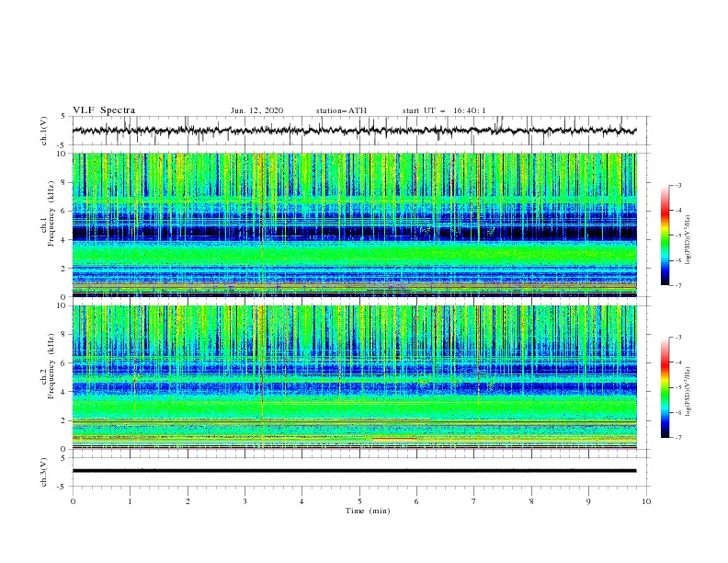Click inside the ch.1 frequency spectrogram
This screenshot has height=563, width=728.
coord(354,224)
